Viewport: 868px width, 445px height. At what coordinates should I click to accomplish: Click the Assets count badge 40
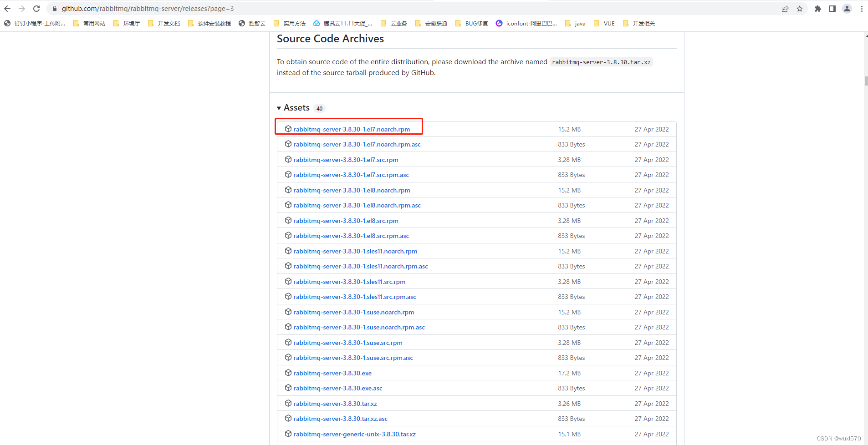[x=319, y=108]
